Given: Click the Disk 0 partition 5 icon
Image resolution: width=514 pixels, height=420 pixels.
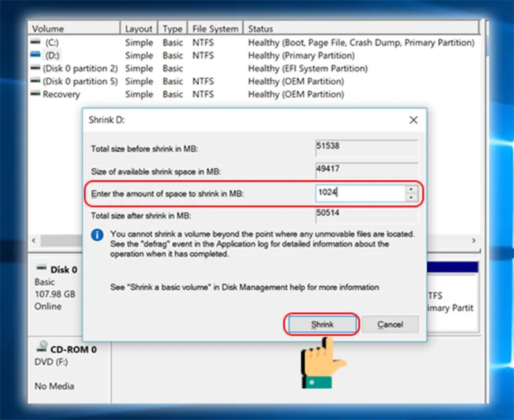Looking at the screenshot, I should 35,80.
